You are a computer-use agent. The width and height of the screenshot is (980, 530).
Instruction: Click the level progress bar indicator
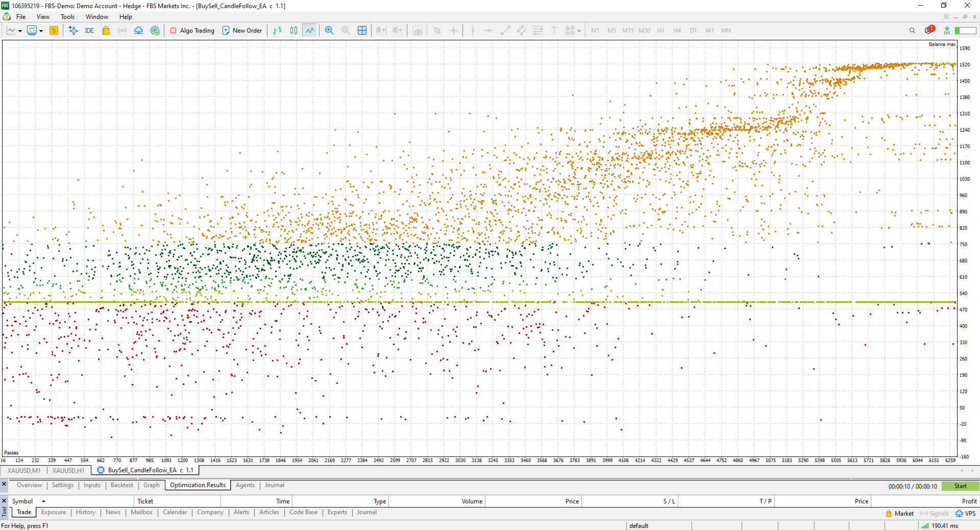coord(966,31)
